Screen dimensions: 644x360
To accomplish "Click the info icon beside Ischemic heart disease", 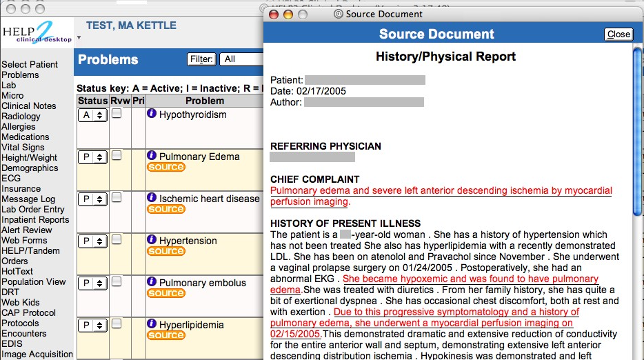I will point(152,198).
